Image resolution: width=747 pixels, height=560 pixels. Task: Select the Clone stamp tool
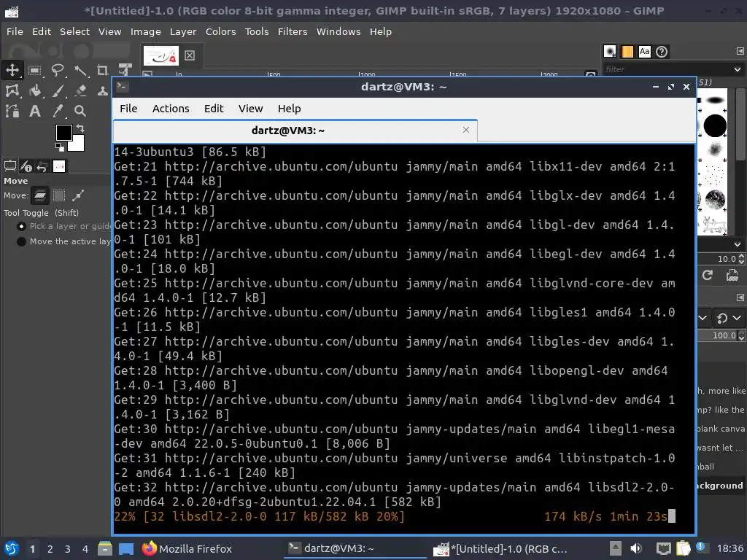[102, 90]
